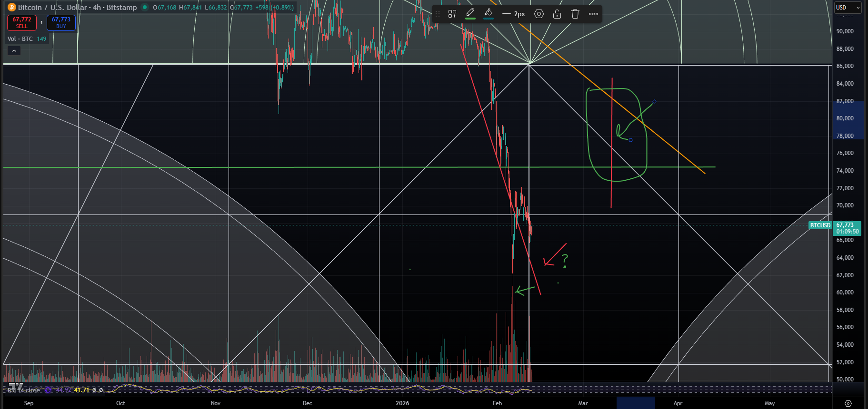Change fill background color with bucket
The image size is (868, 409).
tap(488, 13)
